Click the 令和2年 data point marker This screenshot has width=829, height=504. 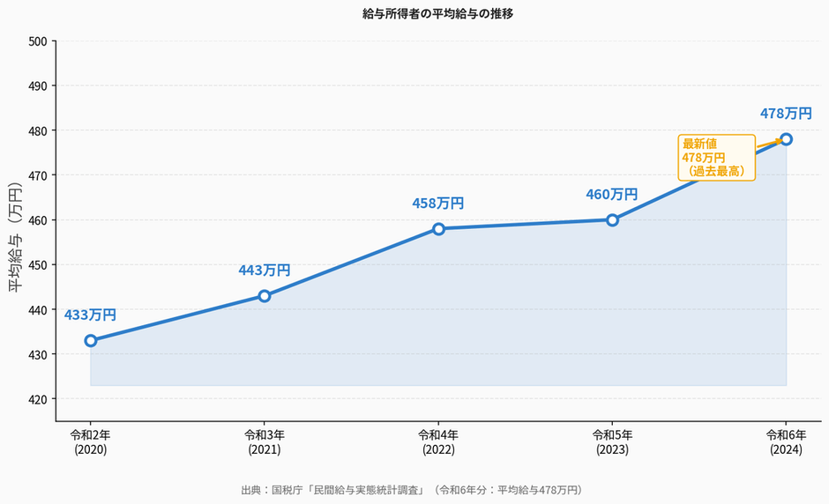point(91,341)
